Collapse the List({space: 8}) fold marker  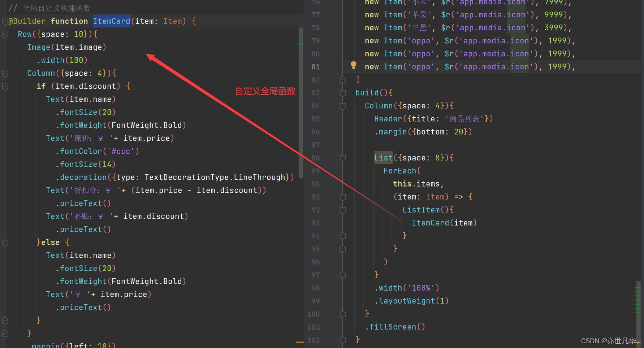343,158
